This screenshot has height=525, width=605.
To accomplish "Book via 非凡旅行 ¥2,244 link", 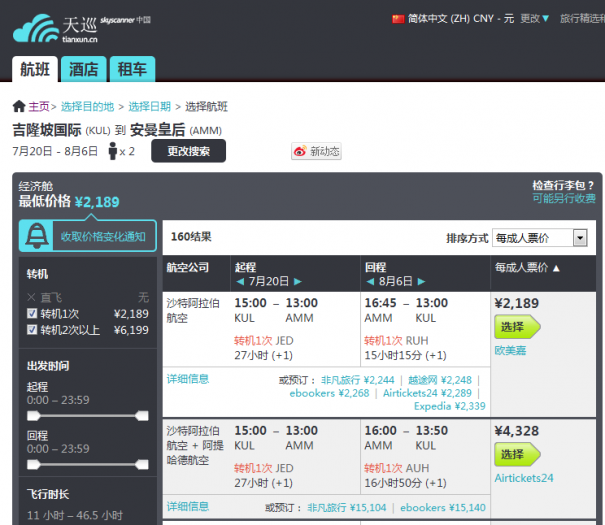I will pyautogui.click(x=358, y=380).
